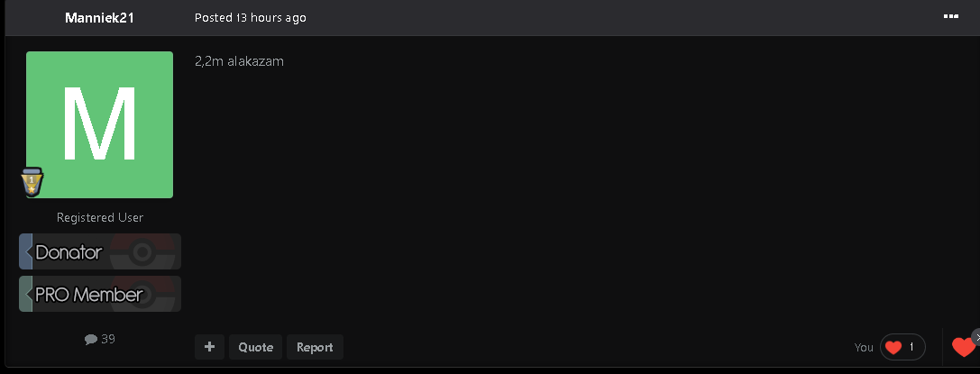Click the 39 posts count number

point(108,339)
